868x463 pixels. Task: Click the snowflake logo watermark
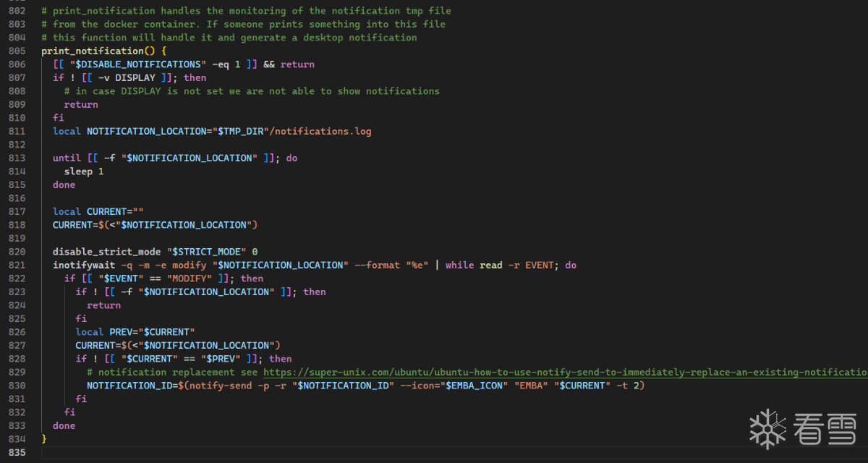click(767, 428)
